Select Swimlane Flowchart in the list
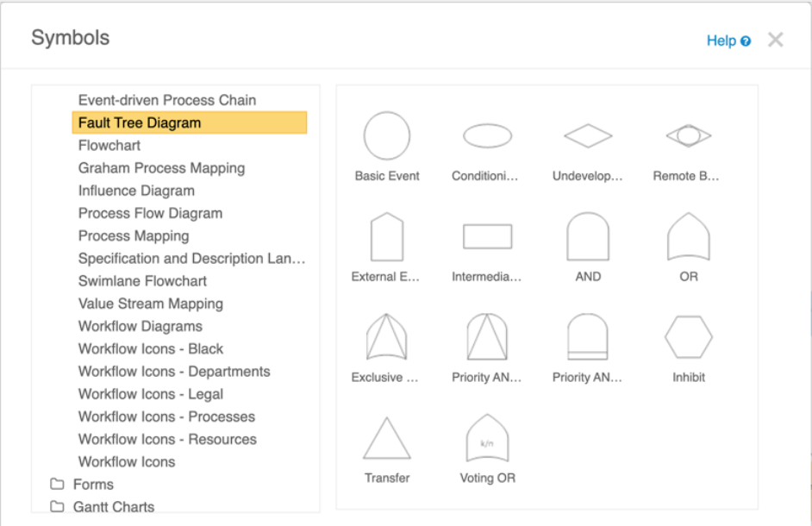 (142, 281)
